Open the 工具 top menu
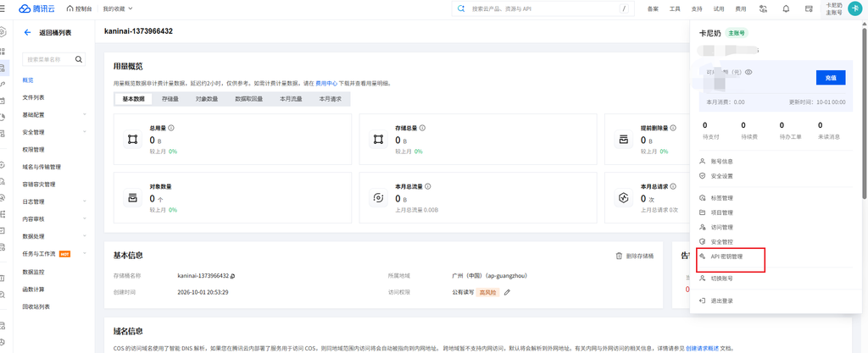The height and width of the screenshot is (353, 868). point(674,8)
